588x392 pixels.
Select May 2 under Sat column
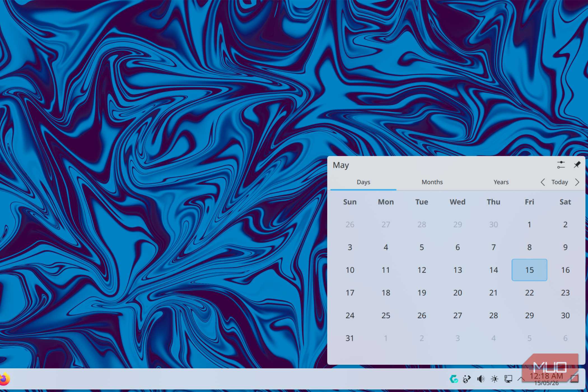click(565, 225)
